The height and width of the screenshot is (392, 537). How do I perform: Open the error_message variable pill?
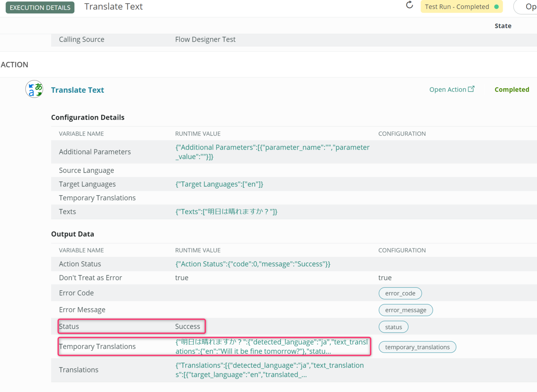click(x=406, y=310)
